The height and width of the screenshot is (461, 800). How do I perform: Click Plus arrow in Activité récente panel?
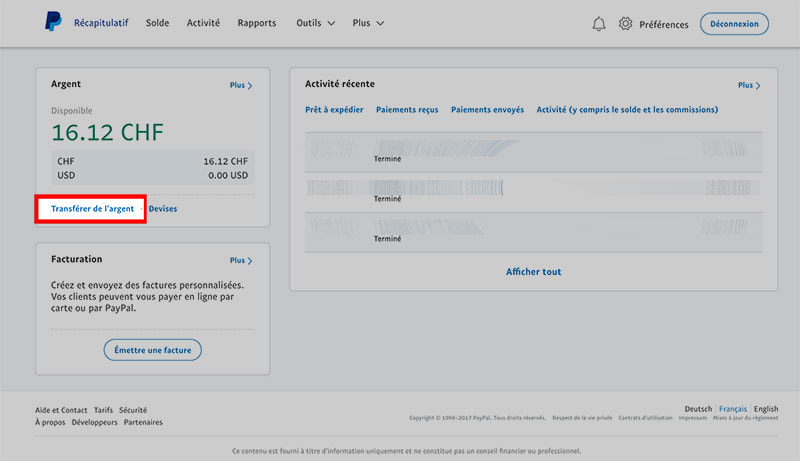coord(749,86)
